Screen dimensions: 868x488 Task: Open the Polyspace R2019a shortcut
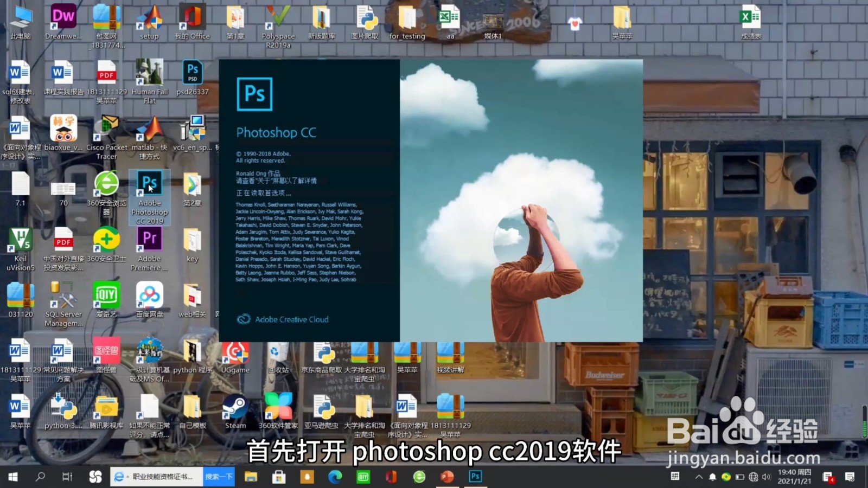coord(278,25)
